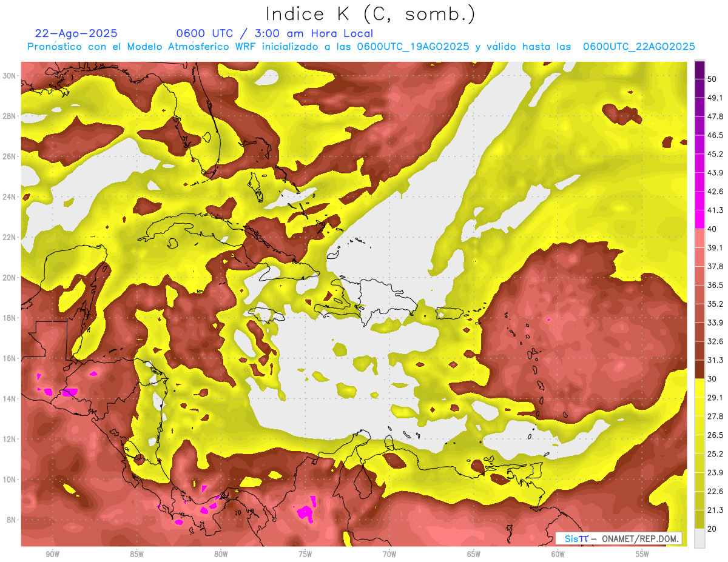Click the '25.2' value on the color scale
728x562 pixels.
(715, 454)
